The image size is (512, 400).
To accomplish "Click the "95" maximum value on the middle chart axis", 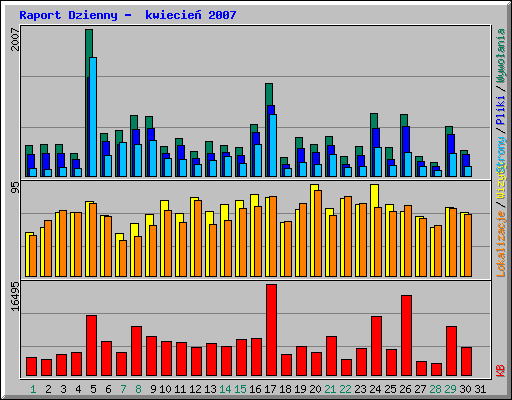I will point(15,187).
